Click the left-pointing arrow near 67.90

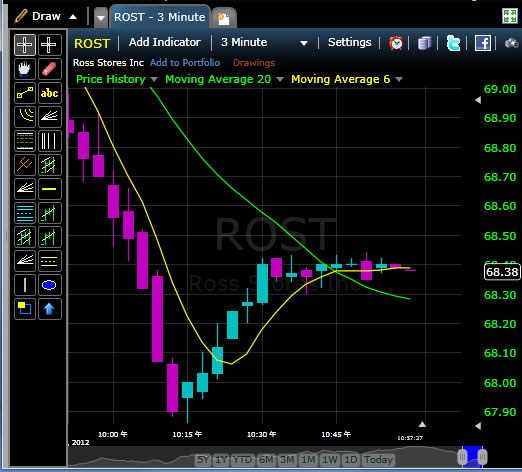478,426
